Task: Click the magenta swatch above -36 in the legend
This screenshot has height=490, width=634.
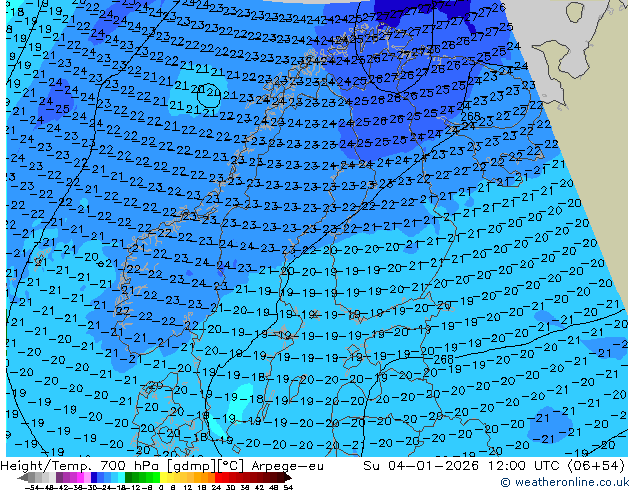Action: click(80, 478)
